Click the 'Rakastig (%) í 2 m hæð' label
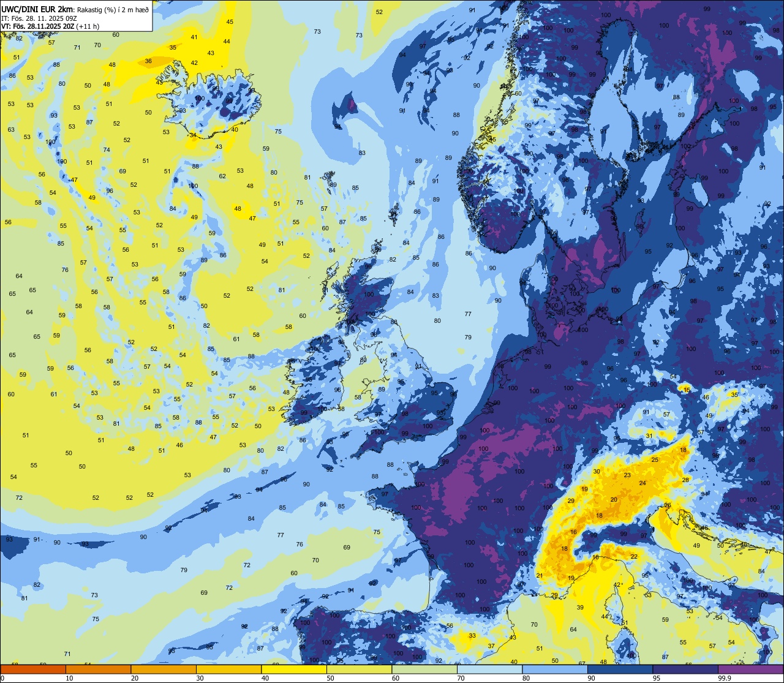The height and width of the screenshot is (683, 784). (x=113, y=9)
